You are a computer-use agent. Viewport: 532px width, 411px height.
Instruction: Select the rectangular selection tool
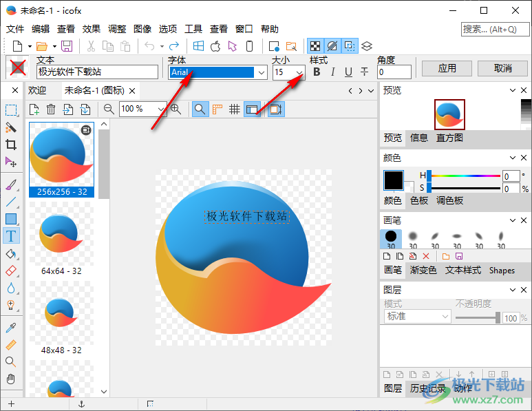(x=11, y=110)
